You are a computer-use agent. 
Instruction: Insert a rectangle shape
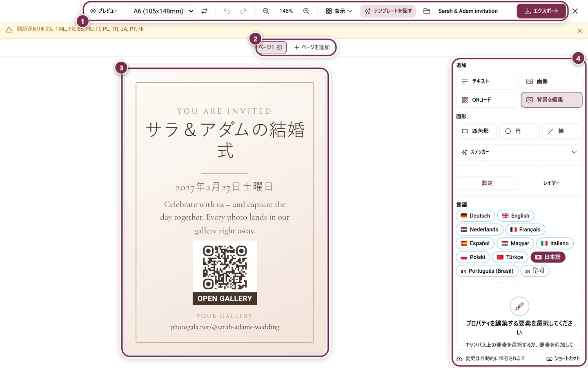point(476,131)
